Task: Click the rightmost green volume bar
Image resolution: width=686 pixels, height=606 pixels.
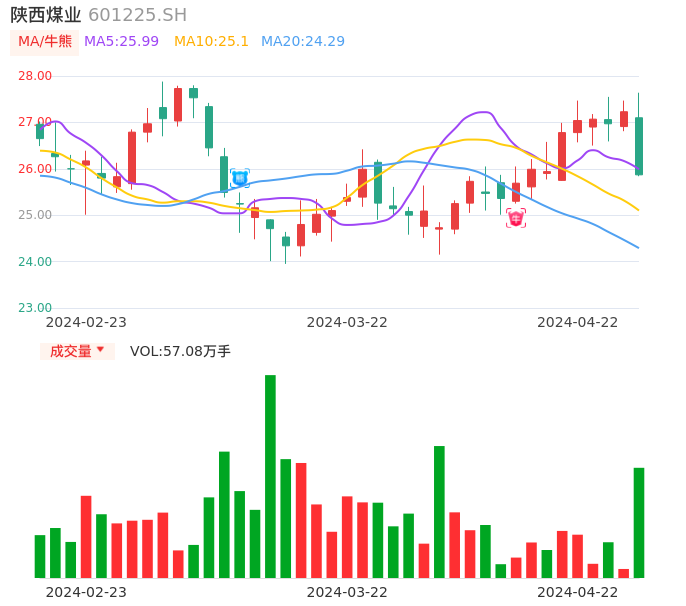Action: (x=639, y=522)
